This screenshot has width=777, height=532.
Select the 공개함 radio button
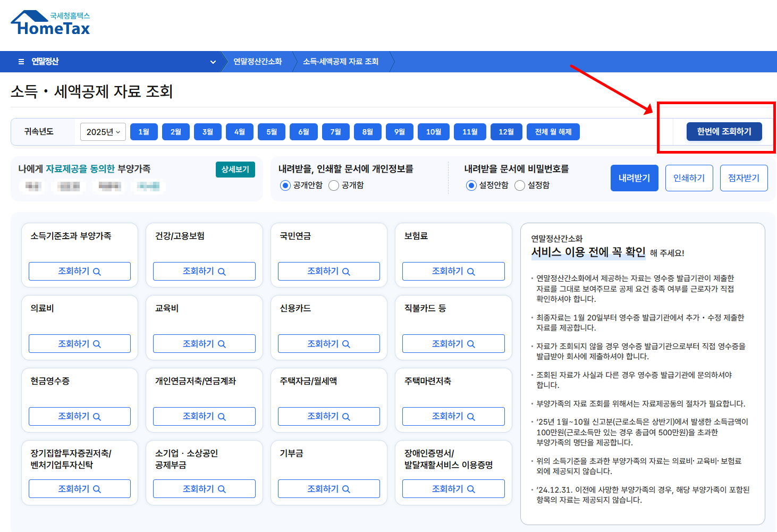(334, 185)
